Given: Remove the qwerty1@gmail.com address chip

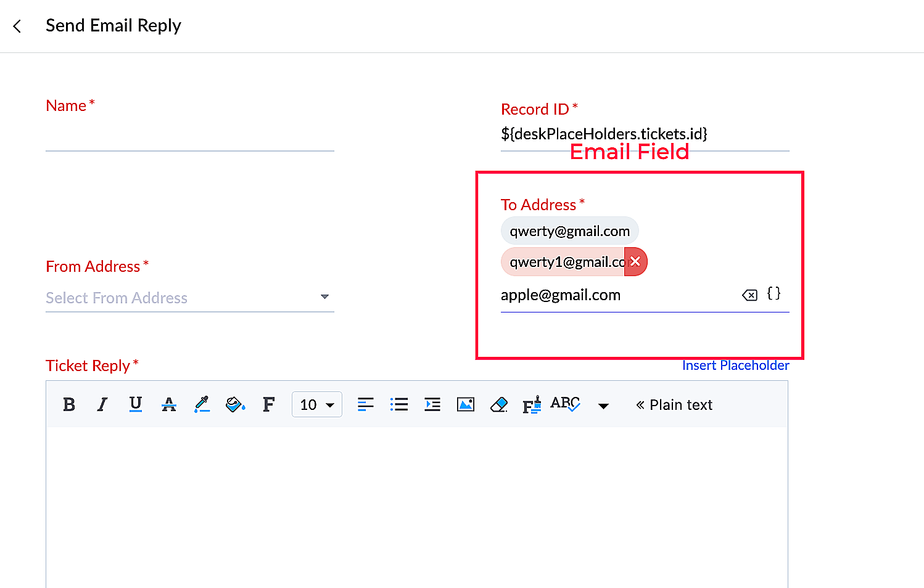Looking at the screenshot, I should click(x=635, y=262).
